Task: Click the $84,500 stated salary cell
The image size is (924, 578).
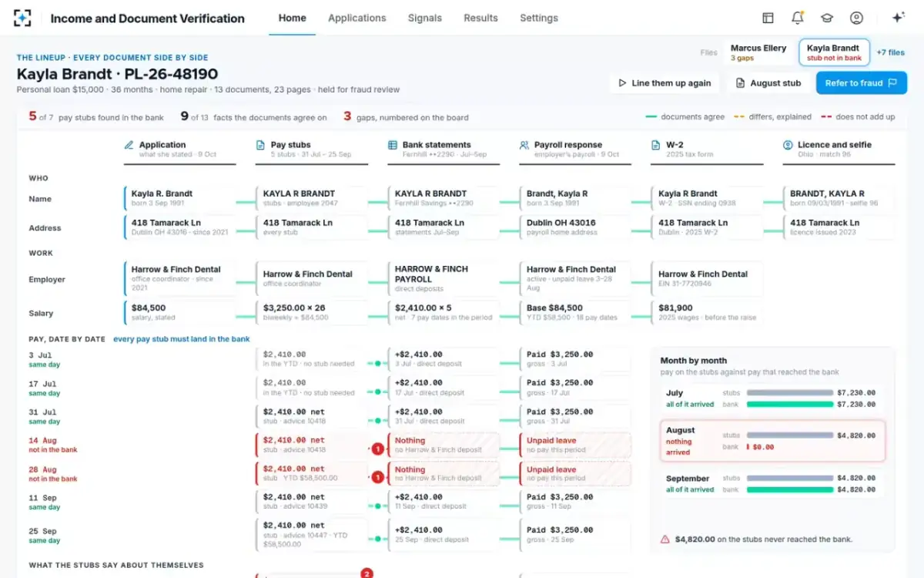Action: click(180, 312)
